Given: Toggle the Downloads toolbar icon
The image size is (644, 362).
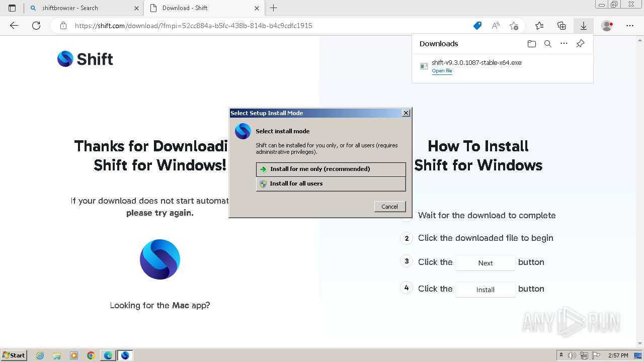Looking at the screenshot, I should [x=584, y=26].
